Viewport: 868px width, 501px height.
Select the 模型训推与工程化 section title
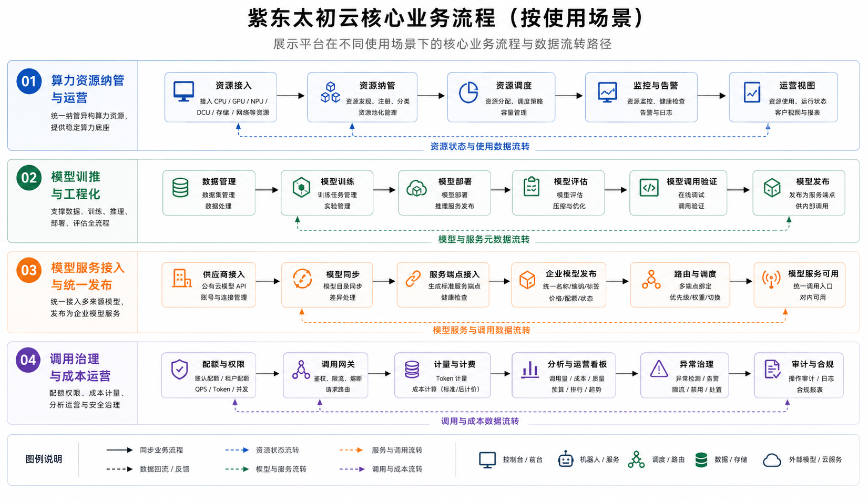click(x=75, y=185)
